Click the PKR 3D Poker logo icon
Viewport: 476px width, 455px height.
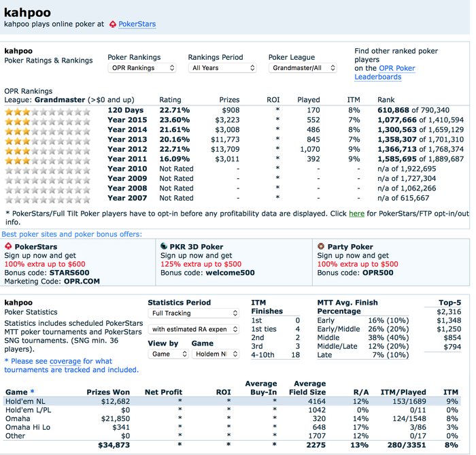pos(165,246)
